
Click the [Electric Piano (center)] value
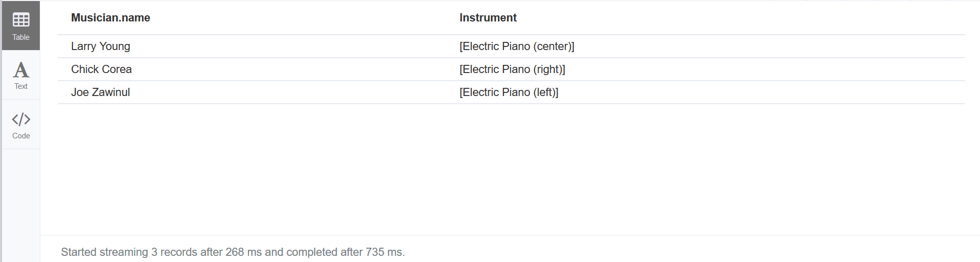tap(517, 46)
